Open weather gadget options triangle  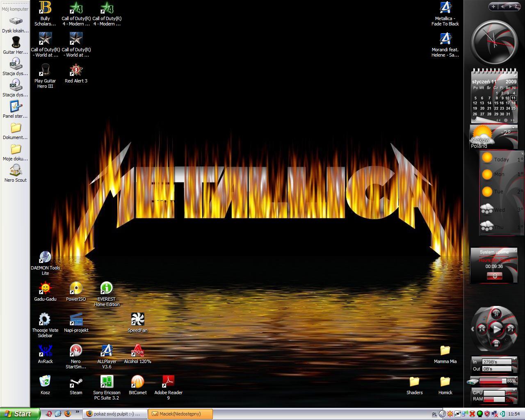tap(513, 127)
